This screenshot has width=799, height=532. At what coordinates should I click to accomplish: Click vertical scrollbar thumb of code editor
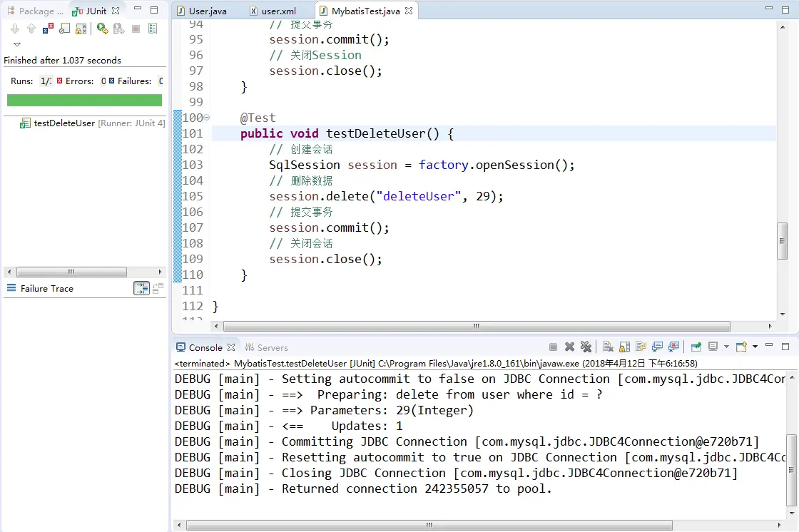point(782,241)
